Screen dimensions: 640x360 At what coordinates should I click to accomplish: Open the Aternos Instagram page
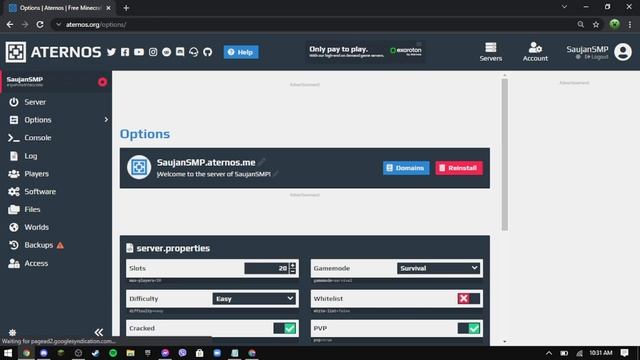pos(153,52)
